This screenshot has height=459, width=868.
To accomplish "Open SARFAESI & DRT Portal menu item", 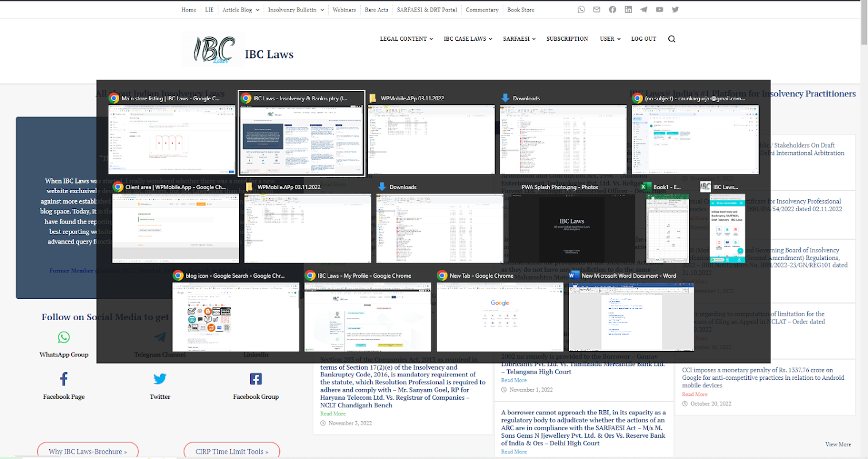I will point(427,10).
